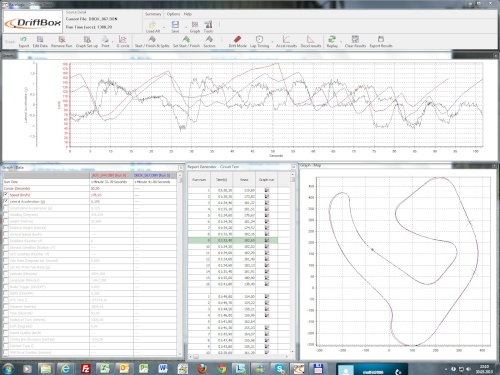Expand the Load All dropdown arrow
The width and height of the screenshot is (500, 375).
coord(164,27)
